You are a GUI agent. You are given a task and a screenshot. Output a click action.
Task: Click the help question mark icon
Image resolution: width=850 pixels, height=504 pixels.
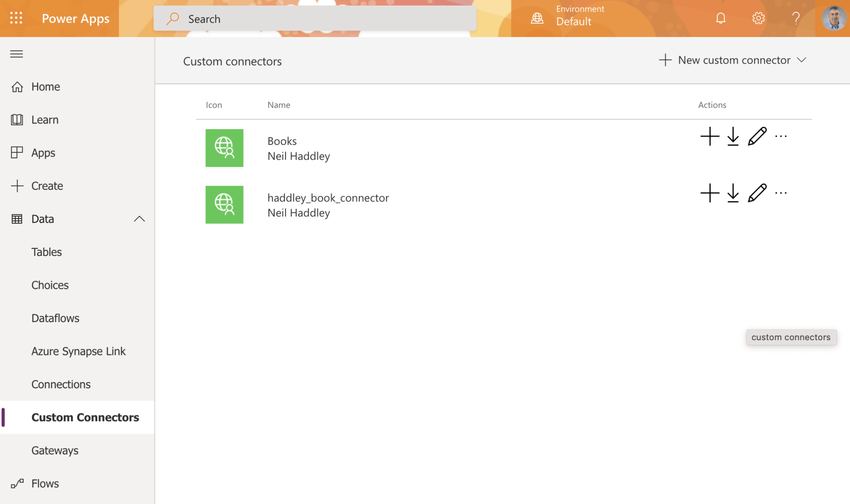[795, 19]
